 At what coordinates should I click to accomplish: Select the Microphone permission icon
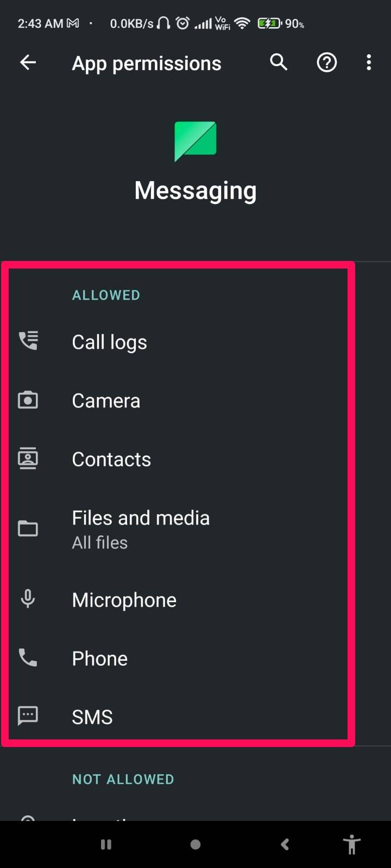click(28, 599)
